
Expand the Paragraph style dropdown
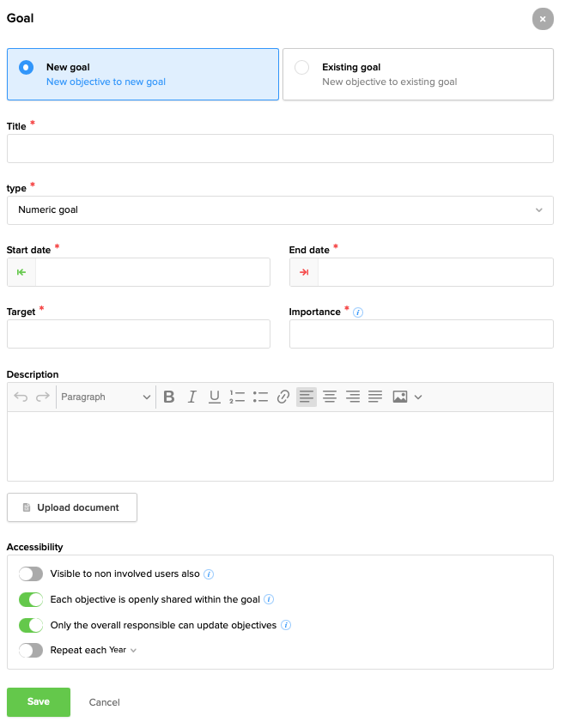[x=105, y=397]
